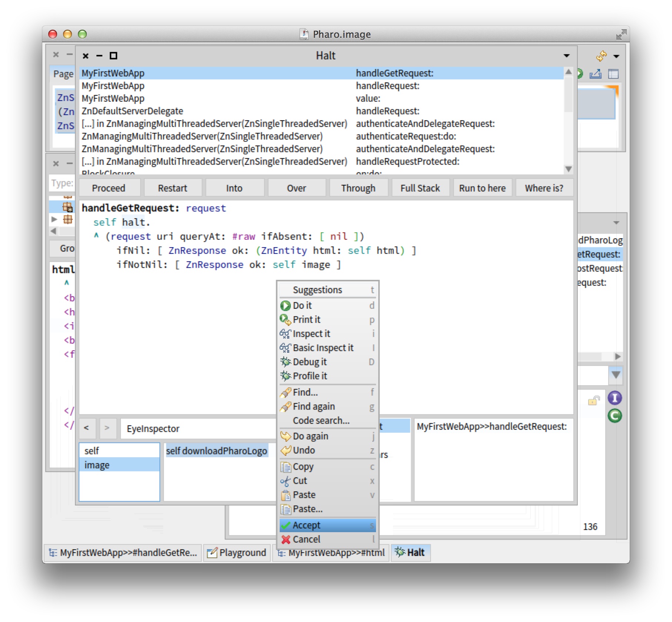The width and height of the screenshot is (672, 622).
Task: Open the blue dropdown arrow in browser
Action: coord(616,375)
